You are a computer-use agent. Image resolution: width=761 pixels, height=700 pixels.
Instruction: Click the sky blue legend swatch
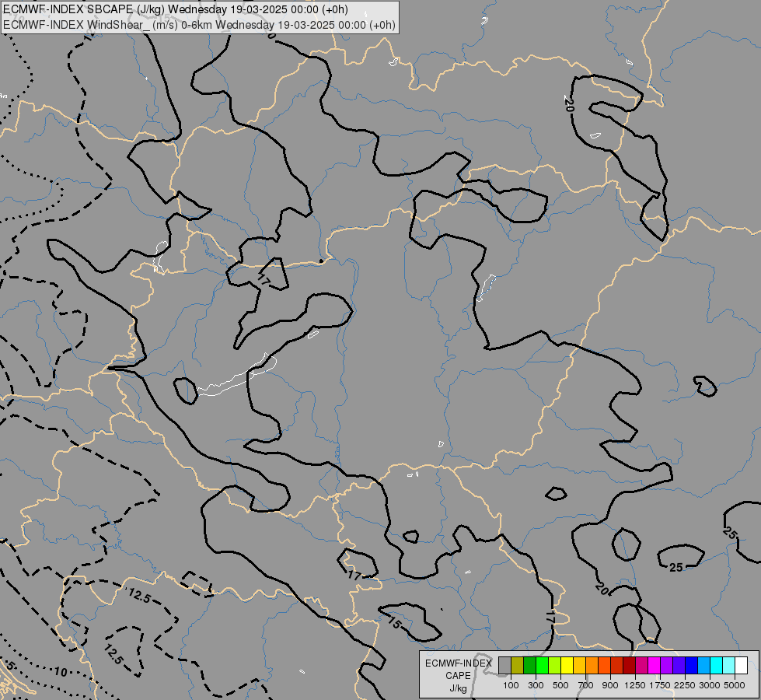click(x=703, y=666)
